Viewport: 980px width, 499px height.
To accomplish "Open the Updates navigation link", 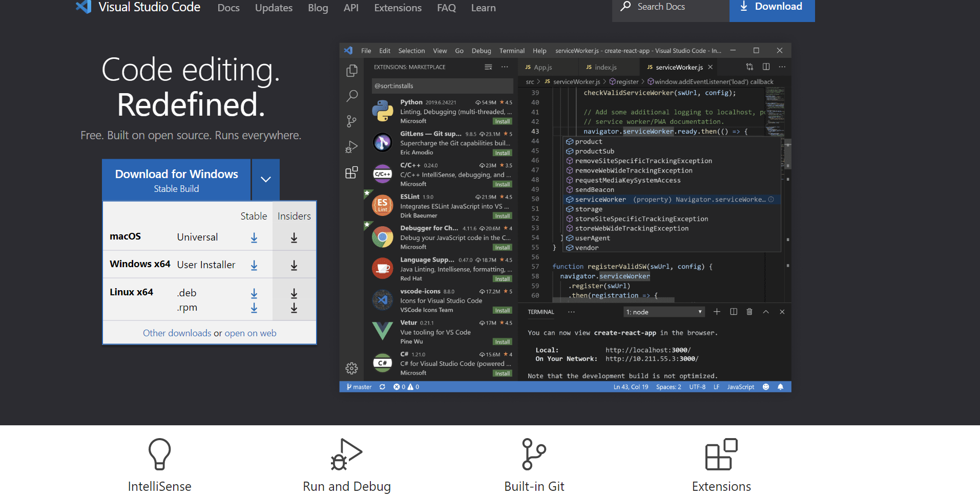I will pos(274,8).
